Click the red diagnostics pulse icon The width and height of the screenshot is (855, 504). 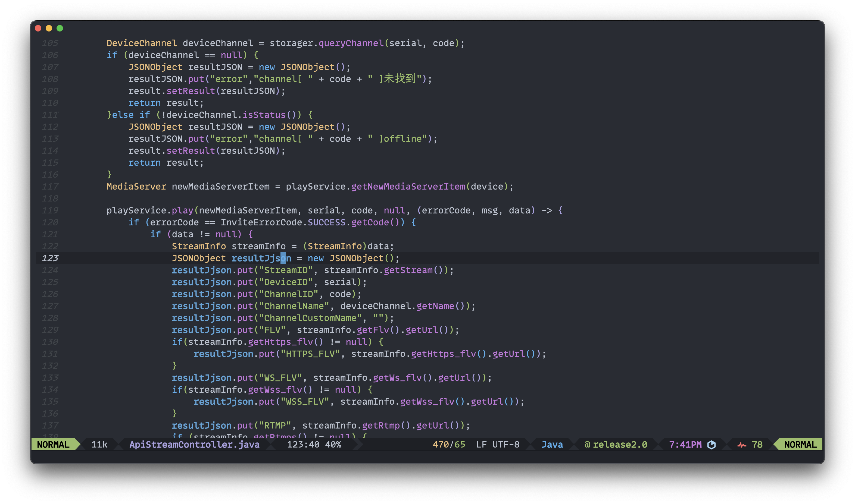click(741, 445)
